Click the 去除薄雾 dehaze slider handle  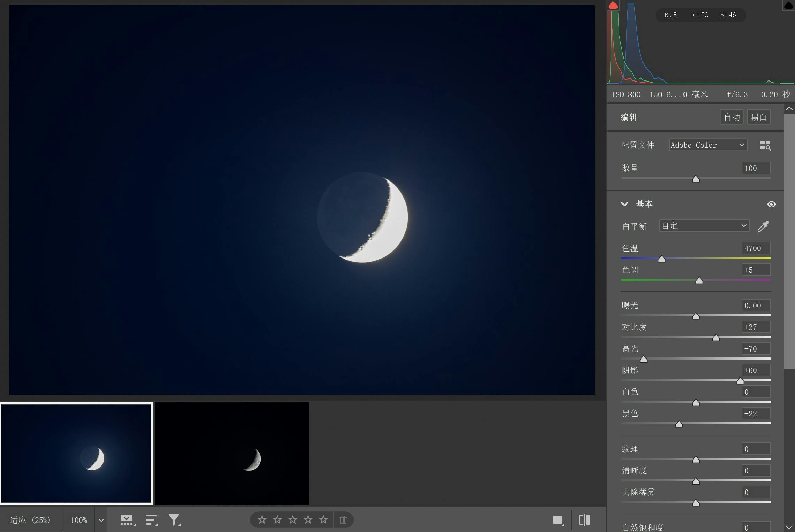(696, 503)
